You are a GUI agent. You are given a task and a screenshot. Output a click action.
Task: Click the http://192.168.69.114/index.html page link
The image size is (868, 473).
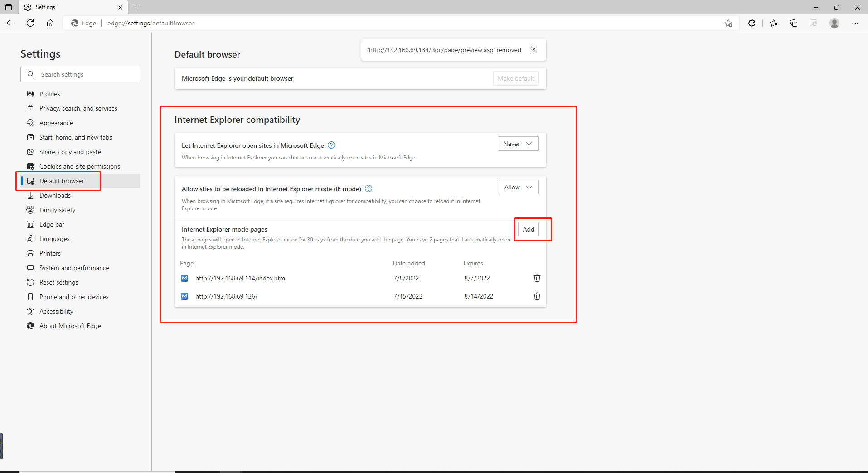point(241,278)
